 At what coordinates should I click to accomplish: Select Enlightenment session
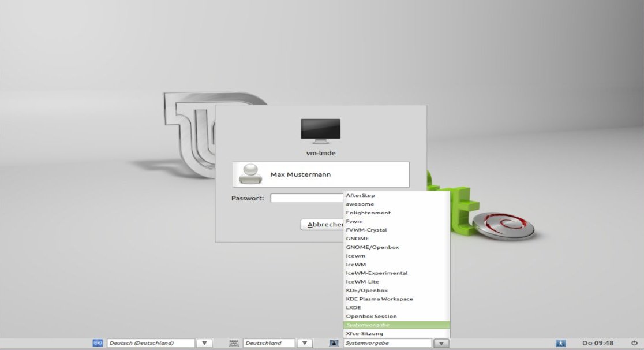coord(396,213)
